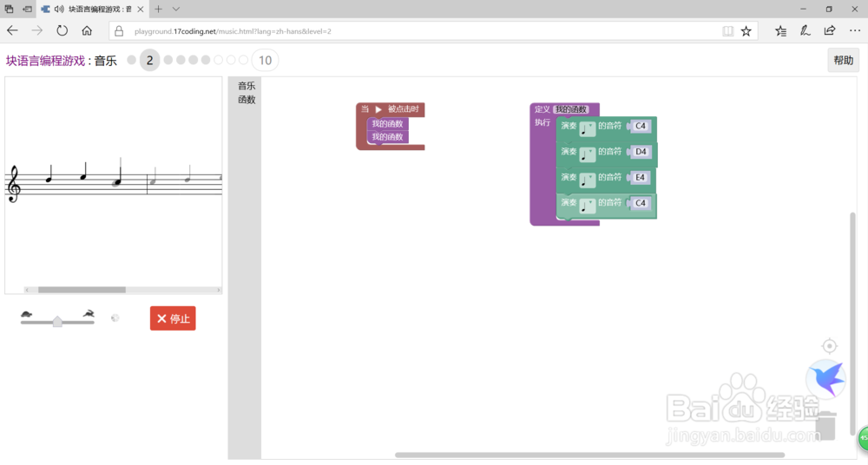Open reading view book icon
Image resolution: width=868 pixels, height=465 pixels.
tap(728, 31)
